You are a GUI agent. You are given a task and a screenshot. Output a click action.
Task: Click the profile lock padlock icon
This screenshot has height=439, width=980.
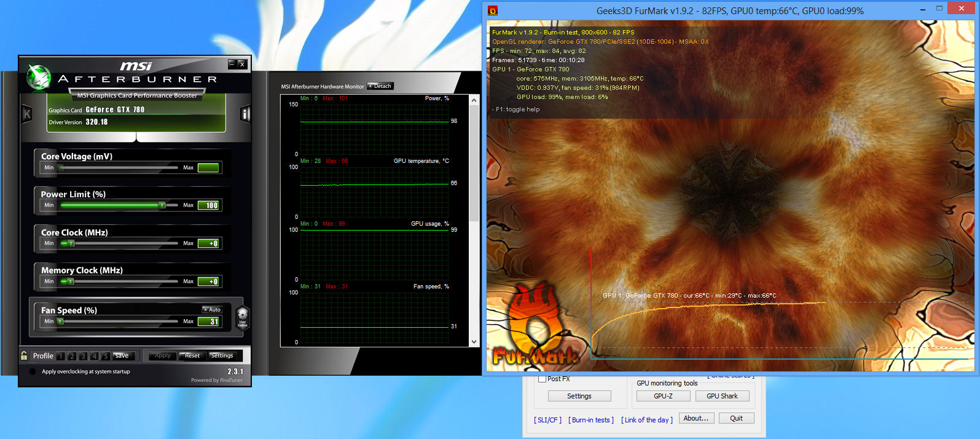[x=24, y=355]
